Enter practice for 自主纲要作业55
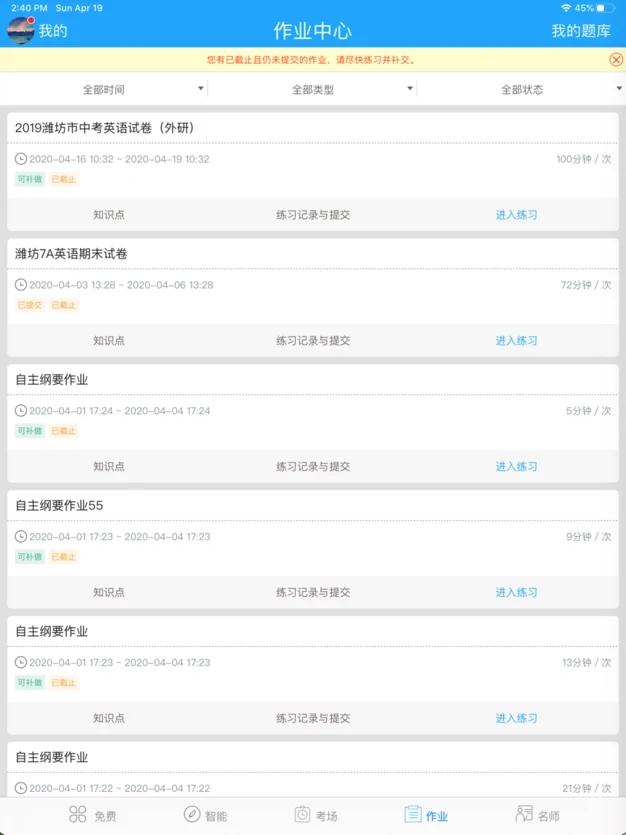Viewport: 626px width, 835px height. (x=516, y=593)
